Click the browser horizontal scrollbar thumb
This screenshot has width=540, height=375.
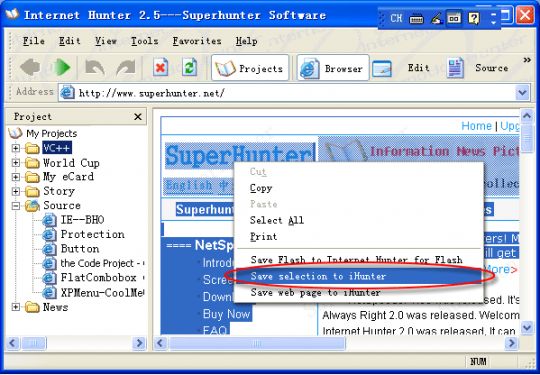[x=257, y=343]
